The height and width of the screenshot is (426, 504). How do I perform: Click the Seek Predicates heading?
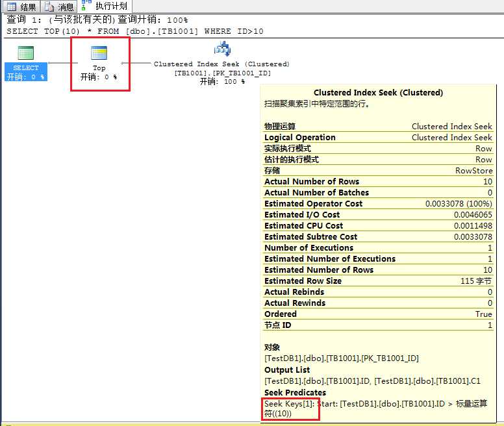click(295, 392)
